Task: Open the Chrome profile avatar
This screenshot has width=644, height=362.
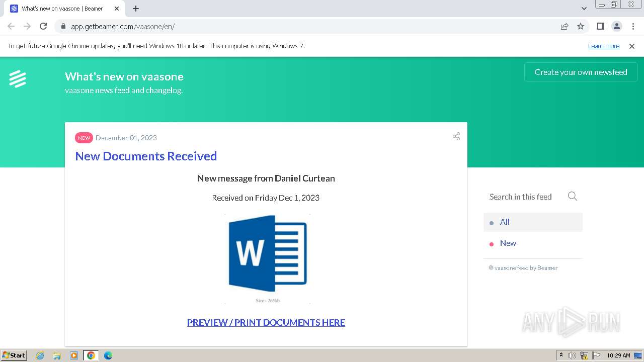Action: click(617, 26)
